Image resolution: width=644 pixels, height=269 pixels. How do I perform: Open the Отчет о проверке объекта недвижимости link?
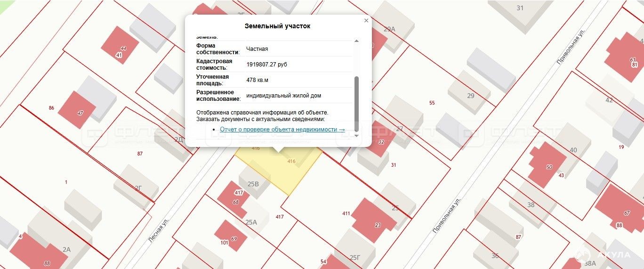point(282,129)
